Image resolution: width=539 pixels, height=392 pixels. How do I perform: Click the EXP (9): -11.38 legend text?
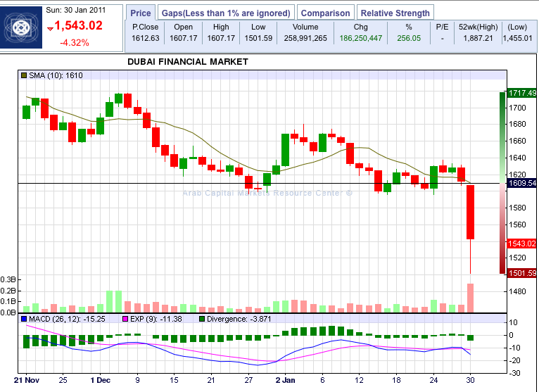[x=156, y=319]
